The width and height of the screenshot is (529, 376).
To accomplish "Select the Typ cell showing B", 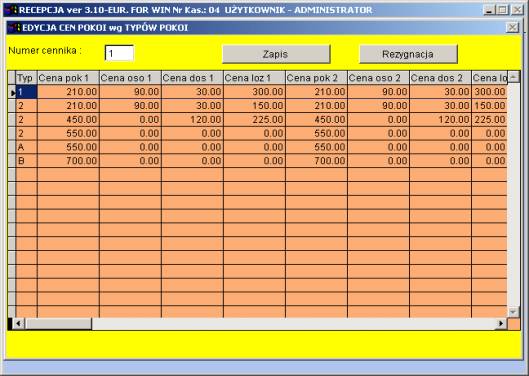I will (26, 161).
